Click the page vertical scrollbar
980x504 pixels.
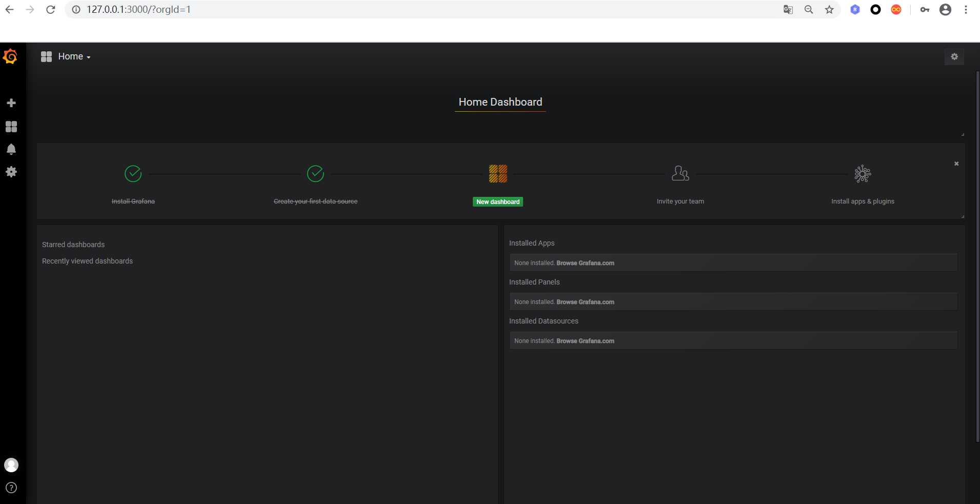point(977,256)
